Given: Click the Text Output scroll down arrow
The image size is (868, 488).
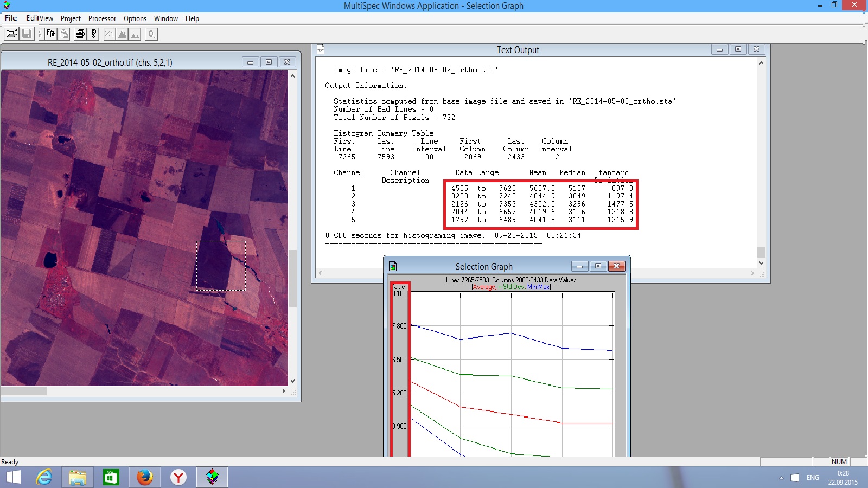Looking at the screenshot, I should point(761,264).
